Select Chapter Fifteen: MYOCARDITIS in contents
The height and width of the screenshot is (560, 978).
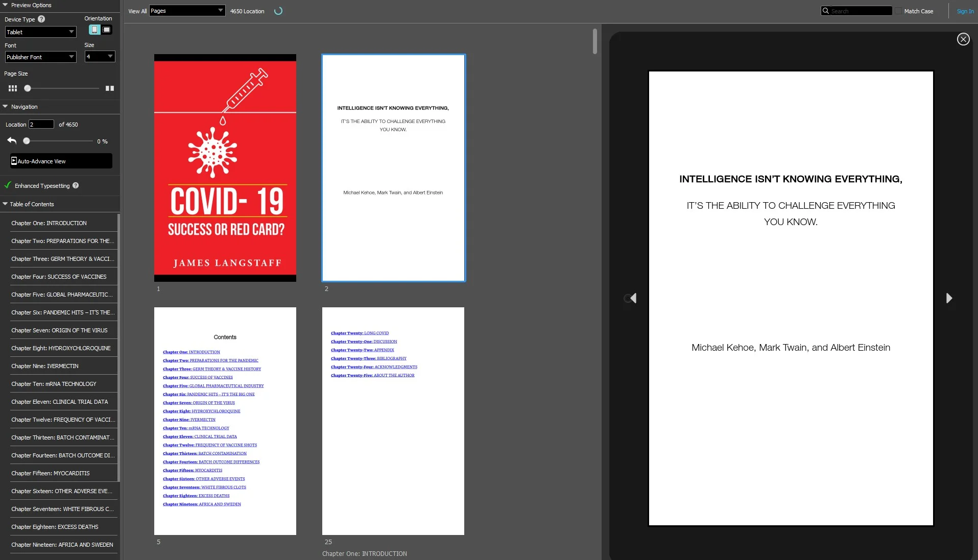point(51,473)
